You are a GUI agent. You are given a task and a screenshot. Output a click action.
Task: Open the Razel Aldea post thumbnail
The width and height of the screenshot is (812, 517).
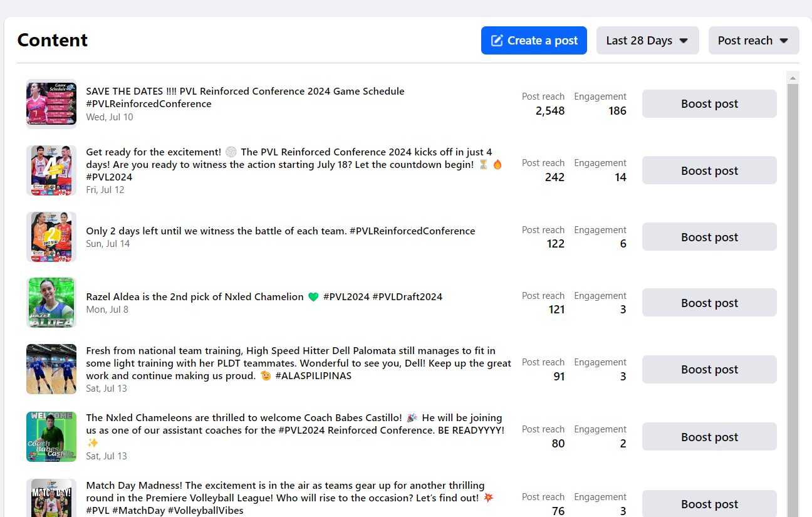[x=51, y=303]
